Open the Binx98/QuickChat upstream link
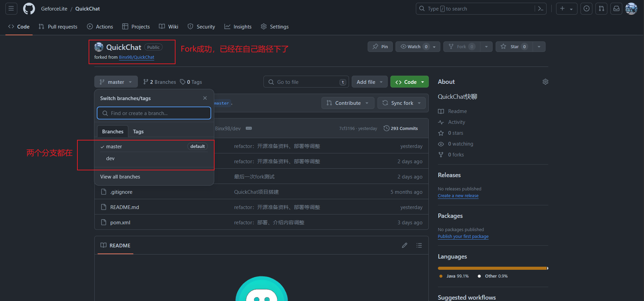 tap(136, 57)
